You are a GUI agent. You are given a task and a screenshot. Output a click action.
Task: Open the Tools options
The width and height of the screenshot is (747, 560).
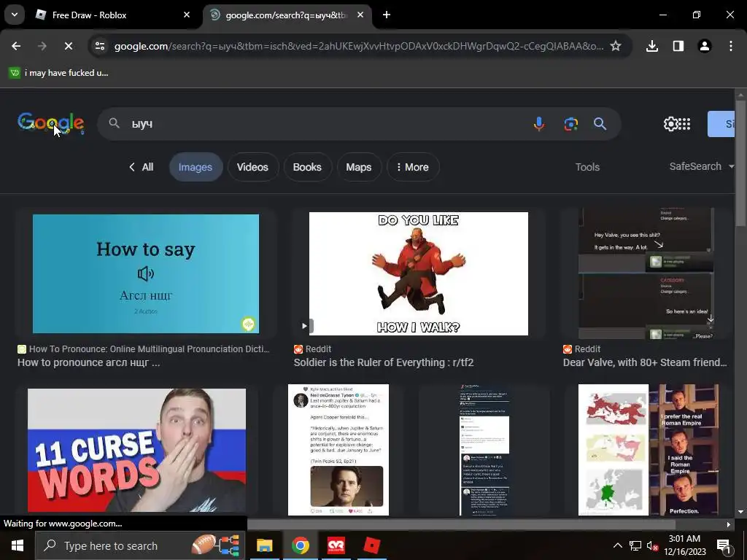pyautogui.click(x=587, y=167)
